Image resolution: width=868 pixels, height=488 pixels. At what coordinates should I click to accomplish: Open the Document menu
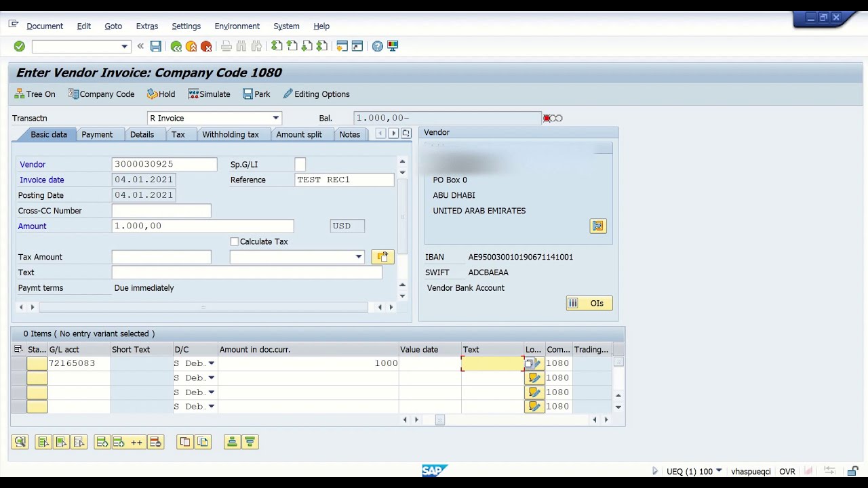click(45, 26)
